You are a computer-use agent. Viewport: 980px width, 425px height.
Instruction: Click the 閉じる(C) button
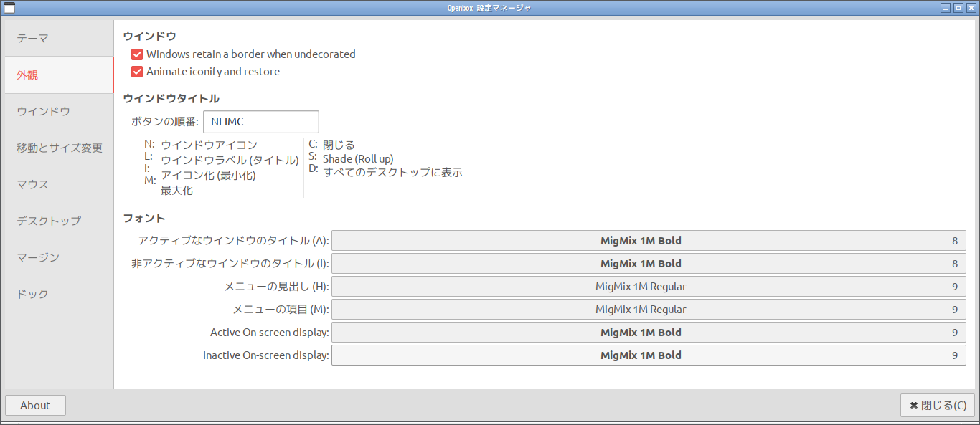click(938, 406)
